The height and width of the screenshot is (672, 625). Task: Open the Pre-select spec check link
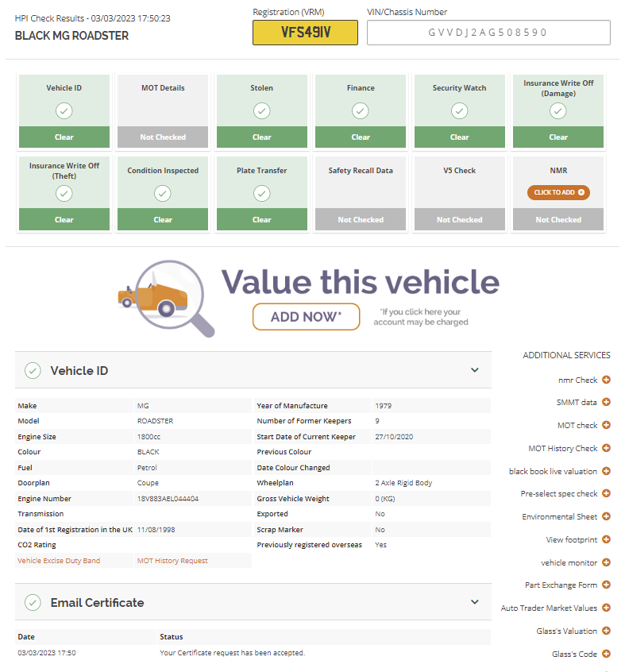click(559, 494)
